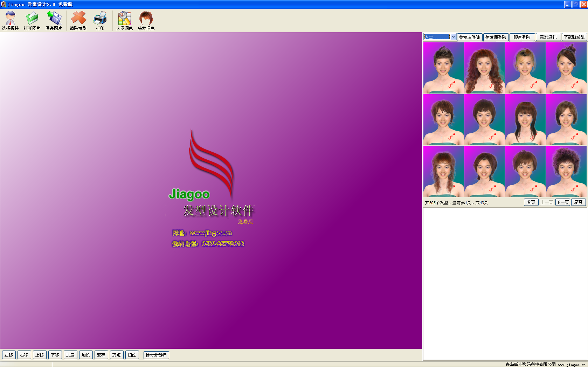This screenshot has width=588, height=367.
Task: Click the 顾客登陆 button
Action: tap(522, 37)
